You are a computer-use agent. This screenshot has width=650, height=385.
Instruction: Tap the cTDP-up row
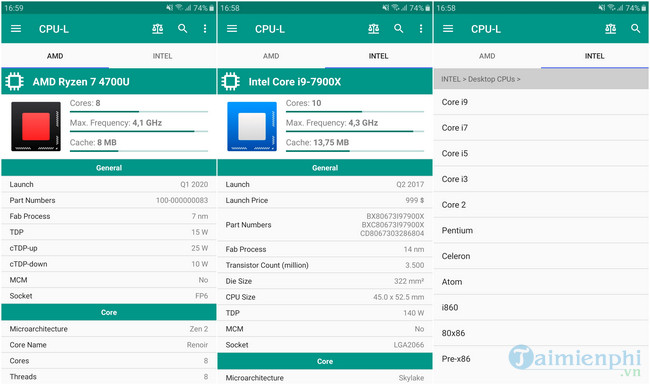109,248
